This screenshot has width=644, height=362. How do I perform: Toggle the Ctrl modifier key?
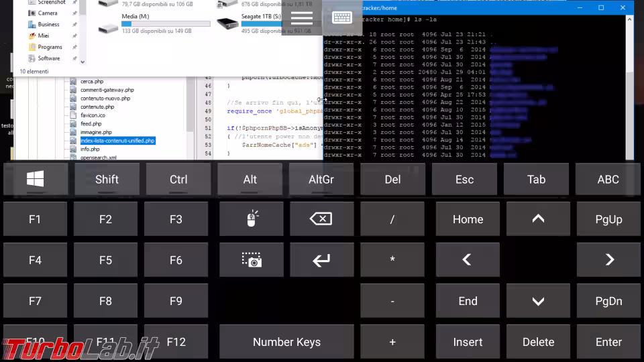178,179
